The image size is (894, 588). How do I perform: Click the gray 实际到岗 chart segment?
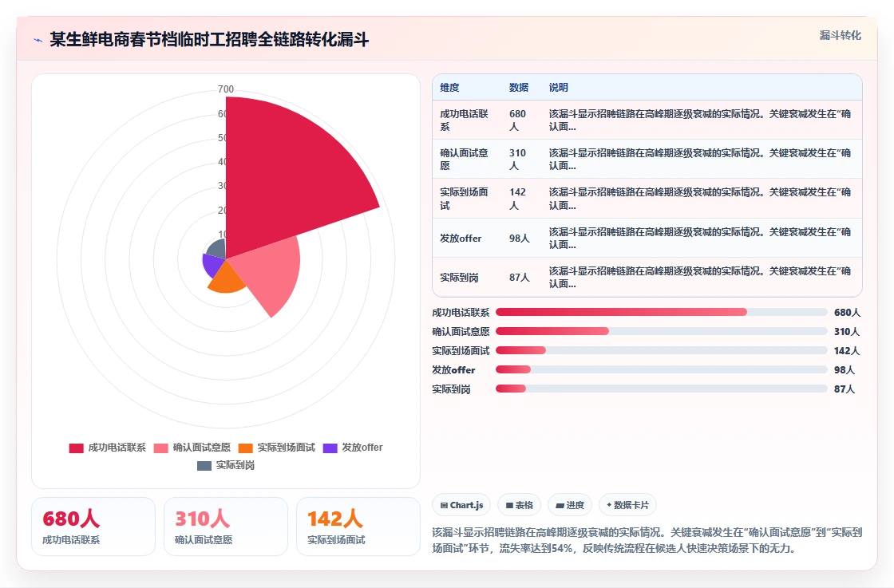(x=217, y=249)
